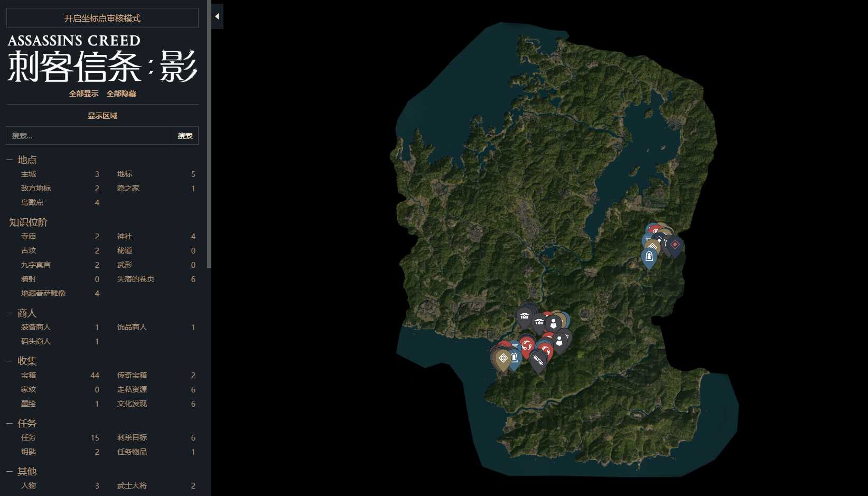Image resolution: width=868 pixels, height=496 pixels.
Task: Open the blue statue marker in eastern cluster
Action: [x=649, y=257]
